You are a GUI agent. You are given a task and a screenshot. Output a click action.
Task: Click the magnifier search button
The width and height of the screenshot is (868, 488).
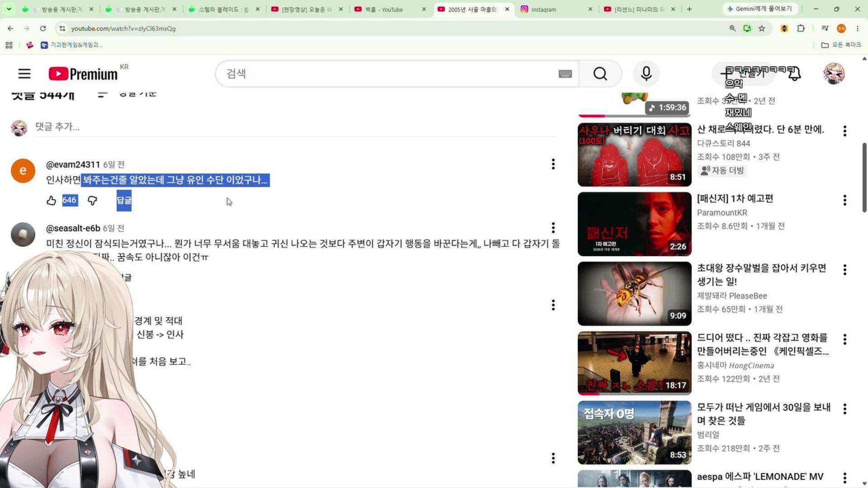[600, 74]
